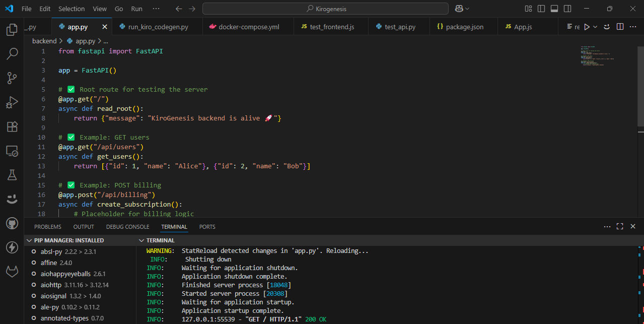Image resolution: width=644 pixels, height=324 pixels.
Task: Switch to the run_kiro_codegen.py tab
Action: coord(158,27)
